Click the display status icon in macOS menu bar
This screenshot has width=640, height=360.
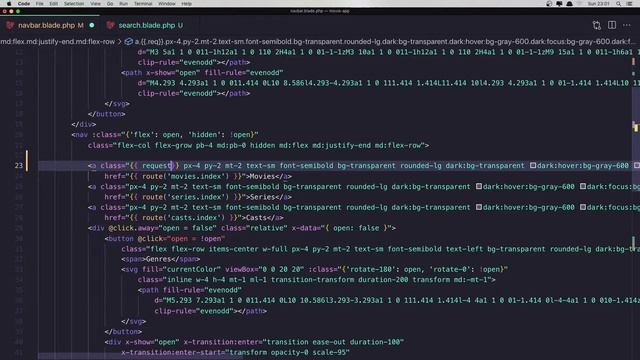pyautogui.click(x=559, y=4)
